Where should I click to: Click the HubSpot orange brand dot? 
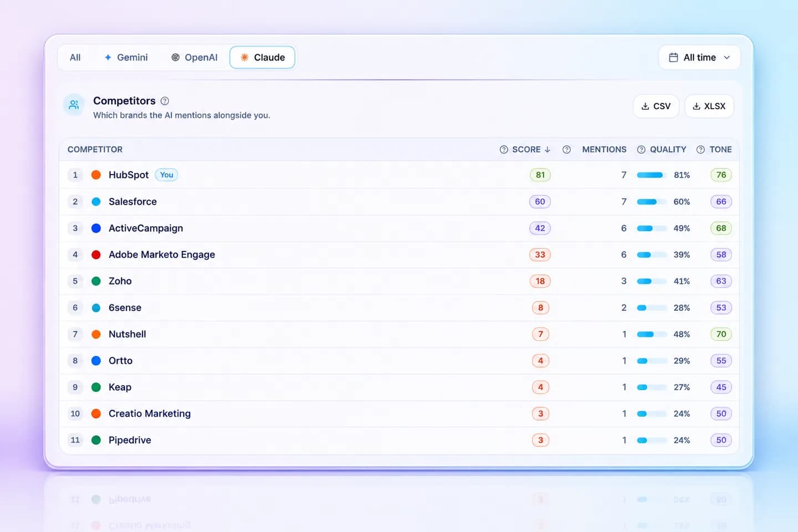click(x=96, y=175)
